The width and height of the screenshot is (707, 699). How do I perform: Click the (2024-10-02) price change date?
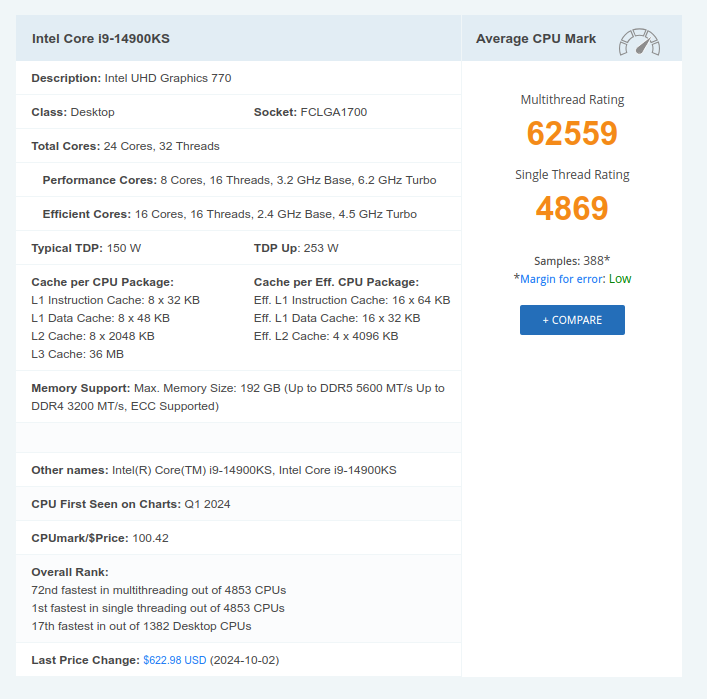244,660
